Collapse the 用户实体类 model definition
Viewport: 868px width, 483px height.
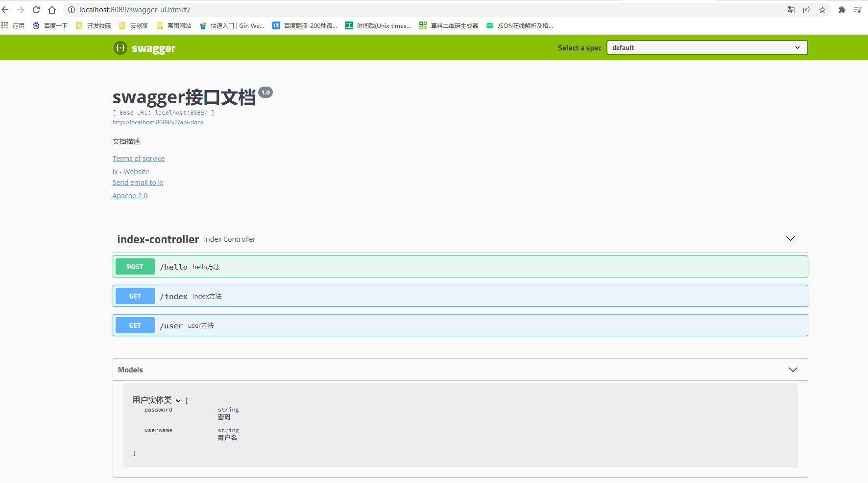point(179,400)
